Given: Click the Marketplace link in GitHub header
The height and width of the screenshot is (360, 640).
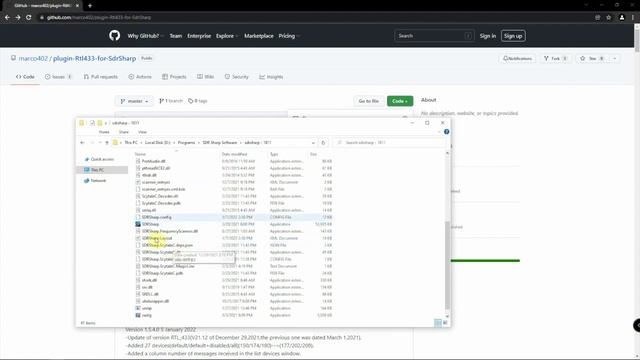Looking at the screenshot, I should 259,36.
